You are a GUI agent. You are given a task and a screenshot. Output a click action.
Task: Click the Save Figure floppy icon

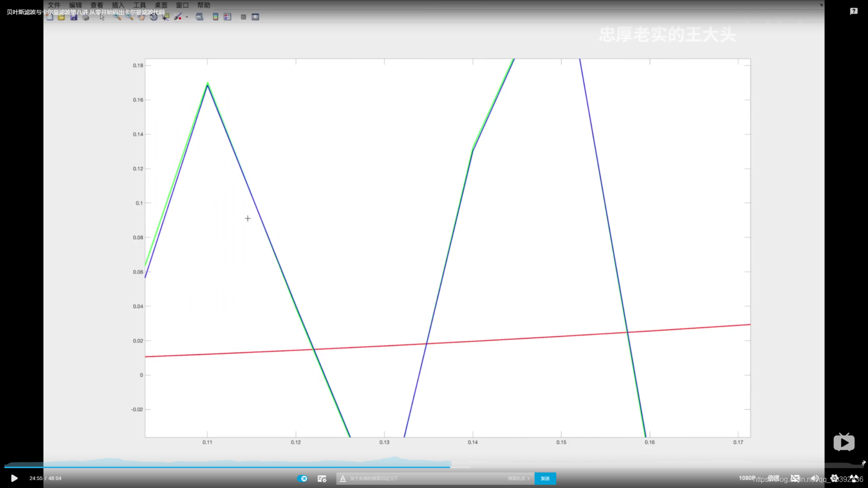click(x=74, y=17)
